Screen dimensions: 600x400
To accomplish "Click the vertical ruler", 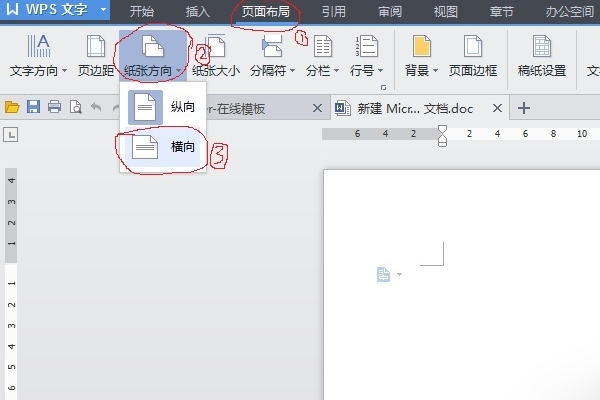I will [11, 283].
